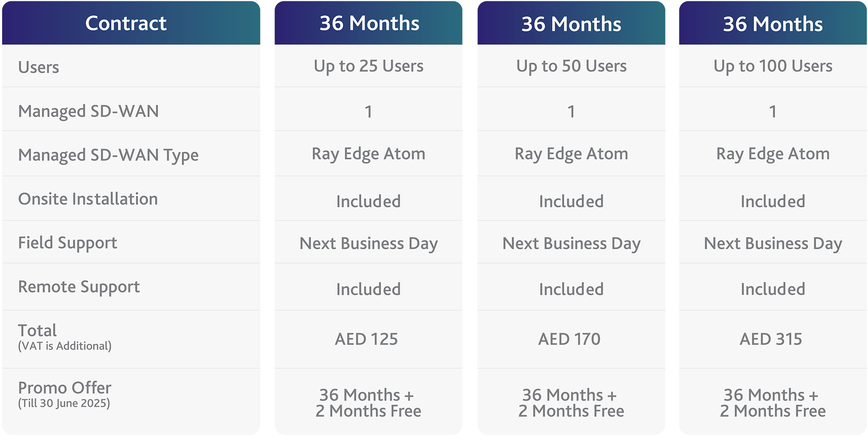Click the AED 125 price
This screenshot has width=868, height=440.
[x=366, y=339]
